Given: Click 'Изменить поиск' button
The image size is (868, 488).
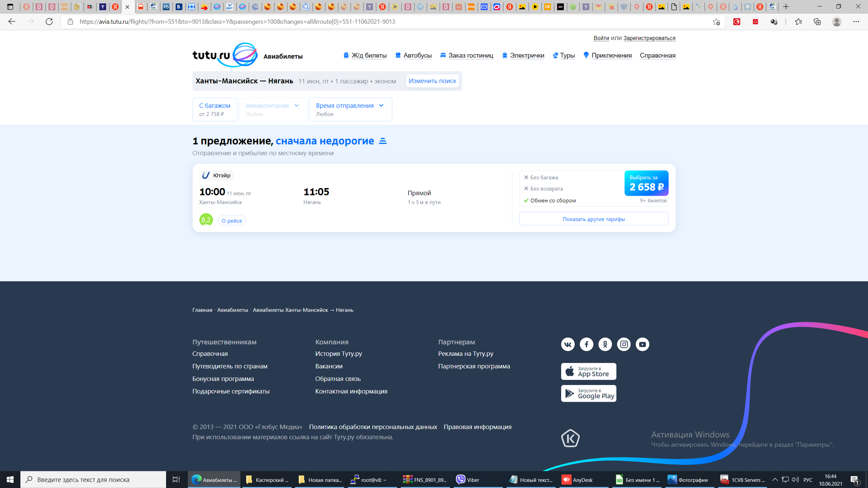Looking at the screenshot, I should [x=432, y=81].
